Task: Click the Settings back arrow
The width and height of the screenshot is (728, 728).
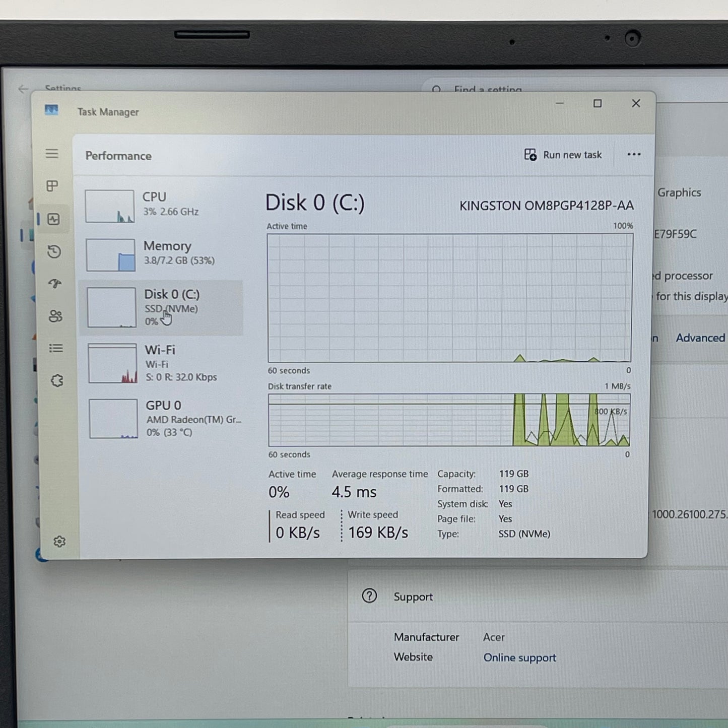Action: [x=23, y=89]
